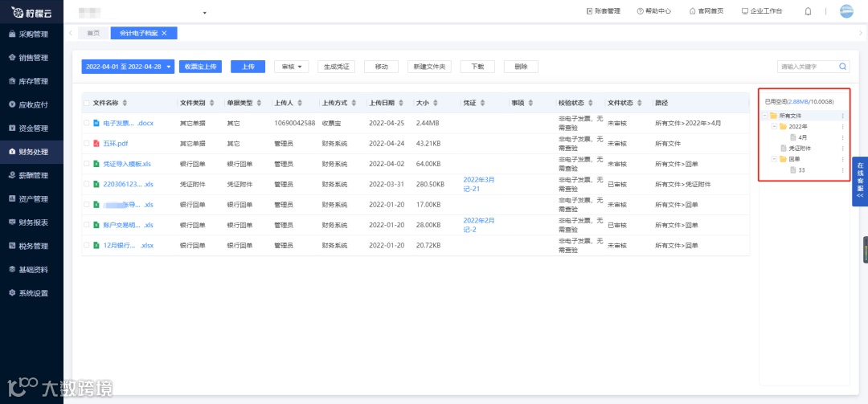The width and height of the screenshot is (868, 404).
Task: Collapse the 所有文件 tree node
Action: coord(765,116)
